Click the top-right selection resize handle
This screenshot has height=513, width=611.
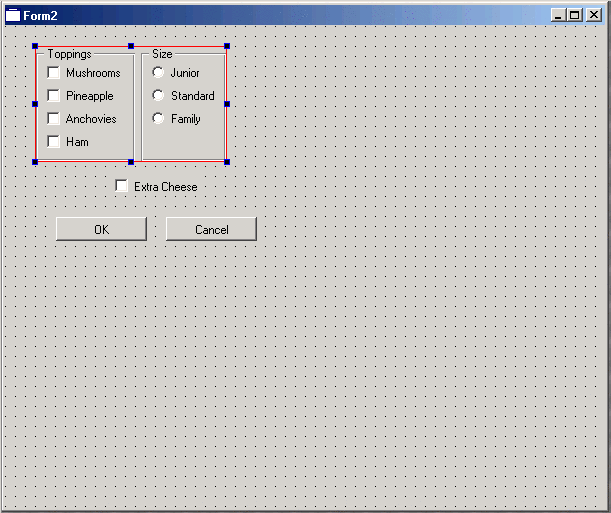tap(227, 46)
